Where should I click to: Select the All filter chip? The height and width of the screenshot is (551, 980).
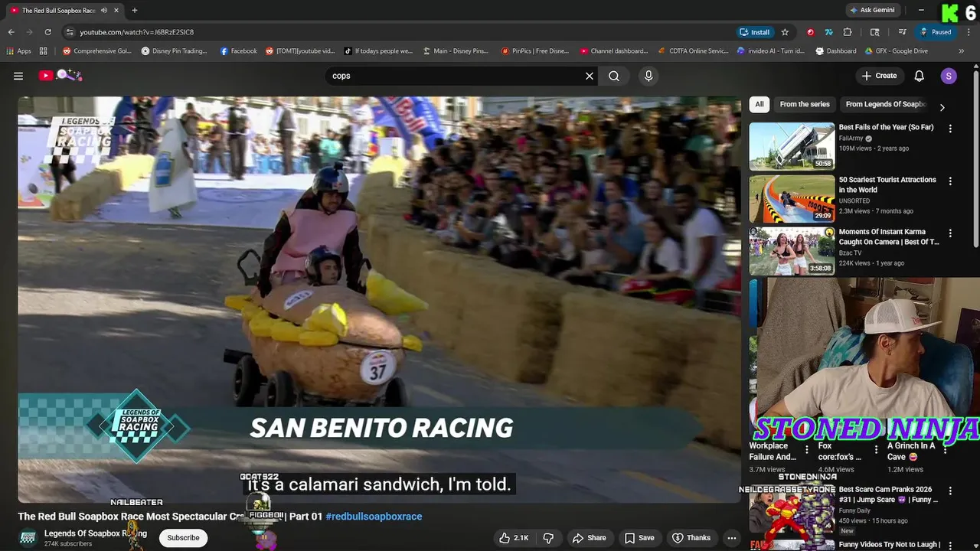tap(759, 104)
